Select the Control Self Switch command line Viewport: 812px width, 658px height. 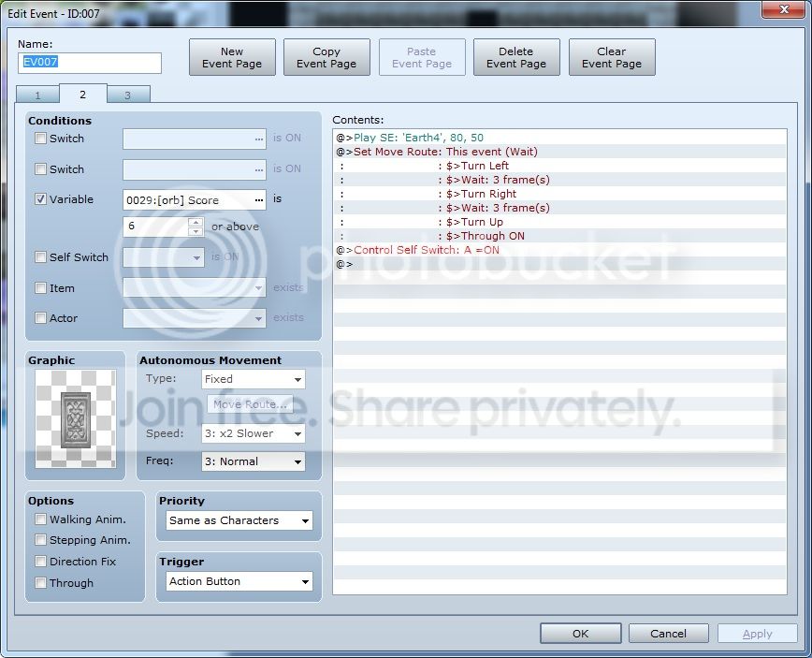[x=559, y=250]
